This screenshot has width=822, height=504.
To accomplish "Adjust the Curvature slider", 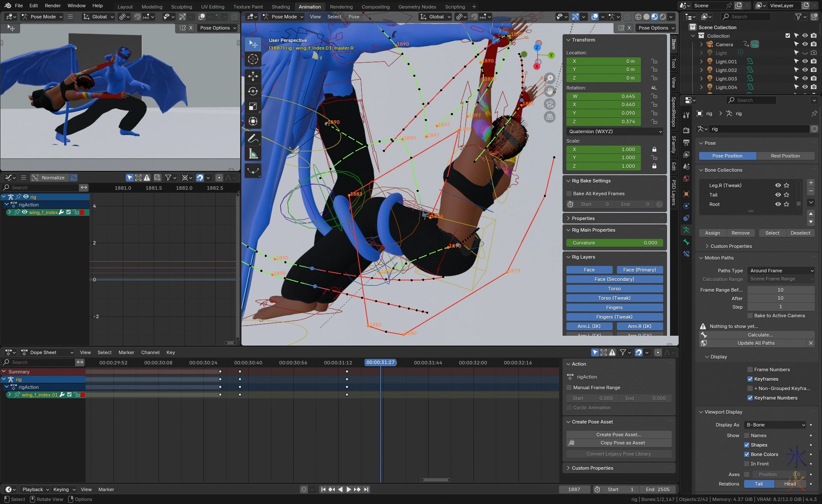I will click(x=614, y=243).
